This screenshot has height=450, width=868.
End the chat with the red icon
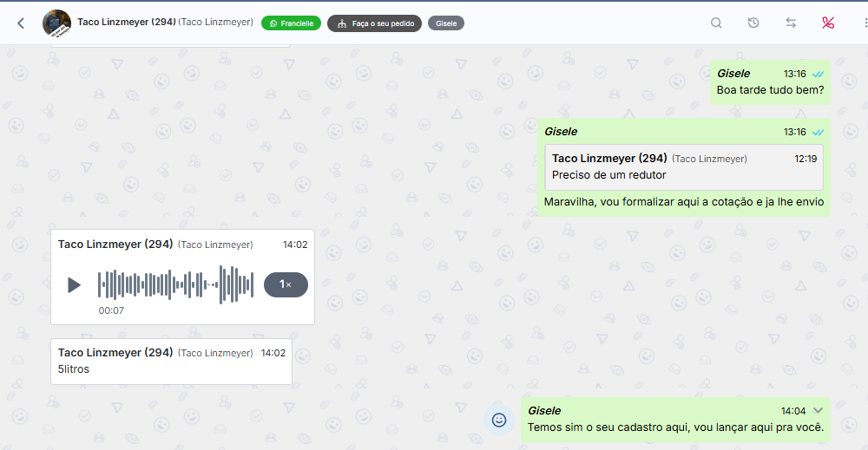[828, 23]
